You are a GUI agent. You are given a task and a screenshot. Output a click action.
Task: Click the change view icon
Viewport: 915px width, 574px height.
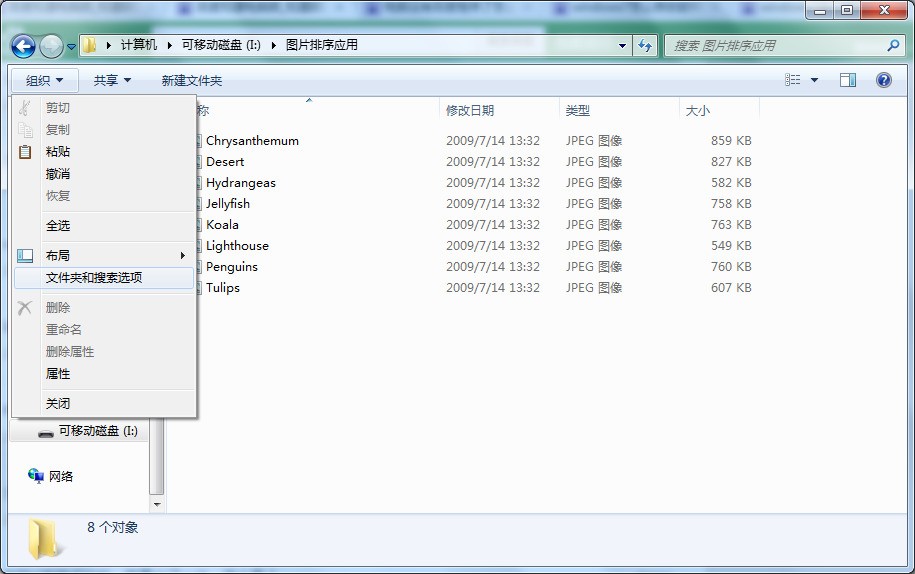coord(793,80)
